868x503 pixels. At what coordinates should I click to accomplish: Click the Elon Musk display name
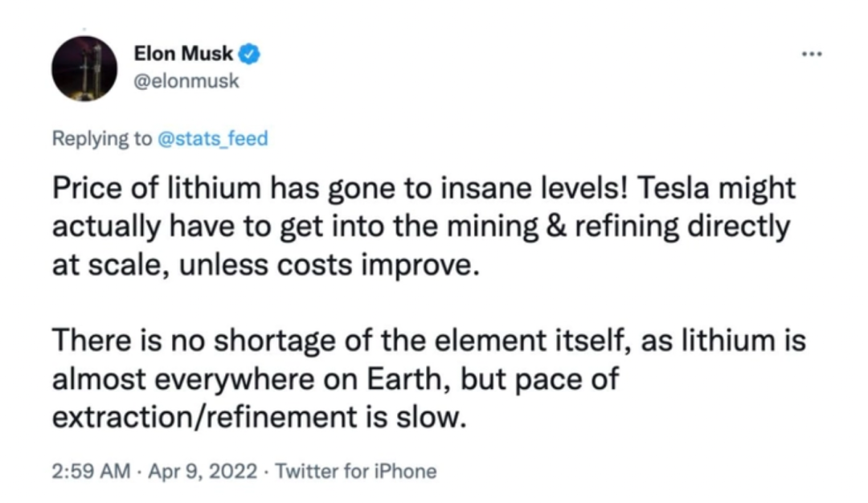pos(183,54)
